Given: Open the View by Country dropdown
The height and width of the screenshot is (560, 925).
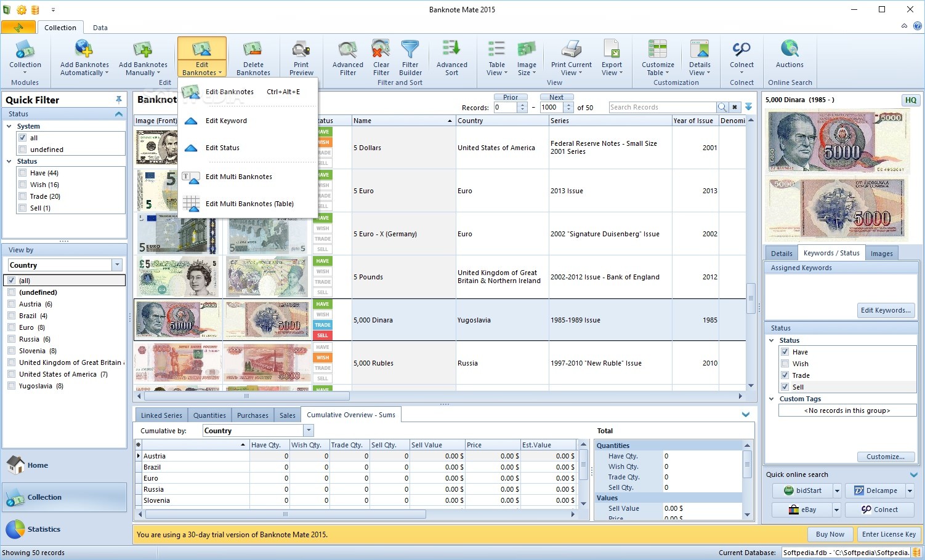Looking at the screenshot, I should pyautogui.click(x=117, y=265).
